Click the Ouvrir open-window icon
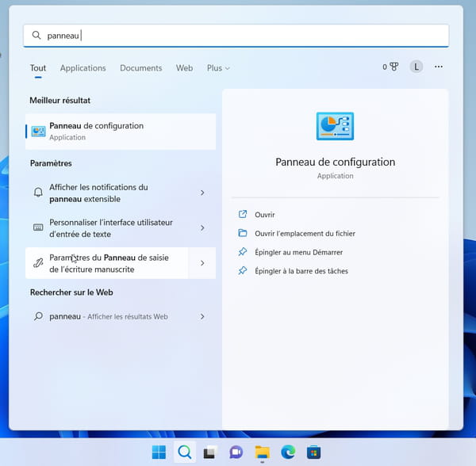This screenshot has width=476, height=466. click(x=243, y=214)
